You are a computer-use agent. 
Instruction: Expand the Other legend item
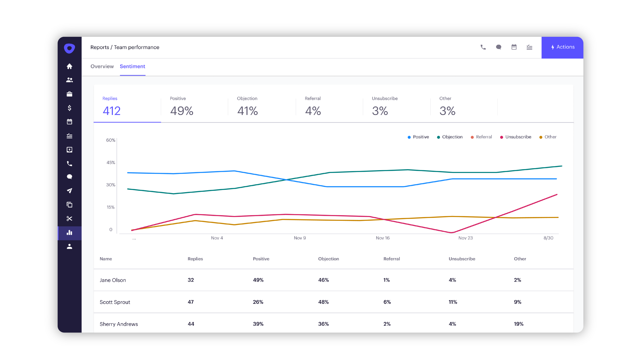pyautogui.click(x=548, y=137)
